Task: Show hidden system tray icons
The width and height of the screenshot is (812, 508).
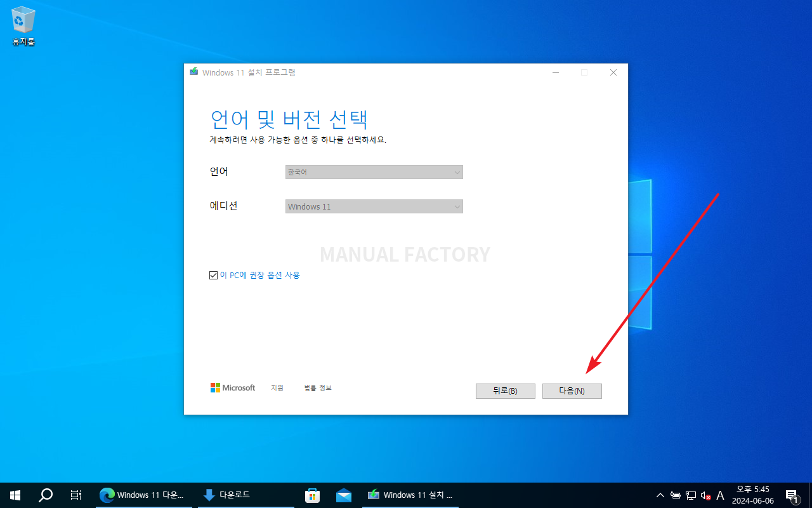Action: (660, 495)
